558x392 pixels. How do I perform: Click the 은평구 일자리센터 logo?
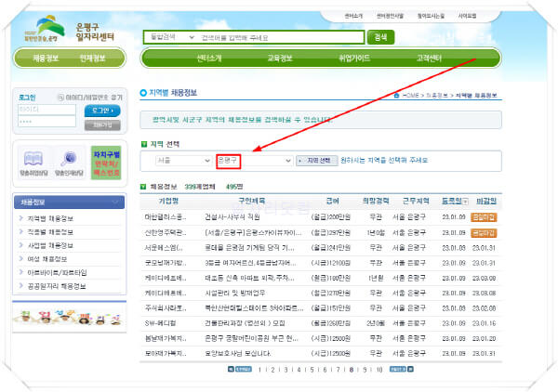tap(69, 29)
